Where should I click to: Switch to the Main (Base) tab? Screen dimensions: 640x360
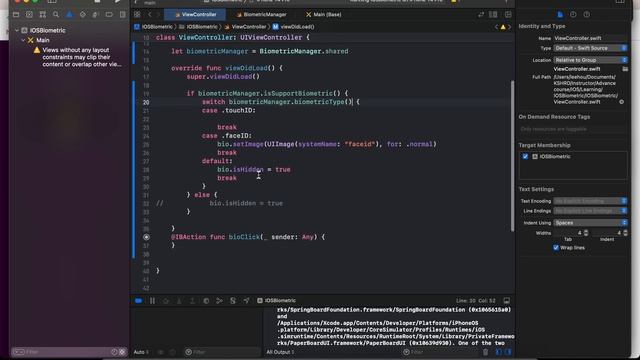[x=324, y=15]
